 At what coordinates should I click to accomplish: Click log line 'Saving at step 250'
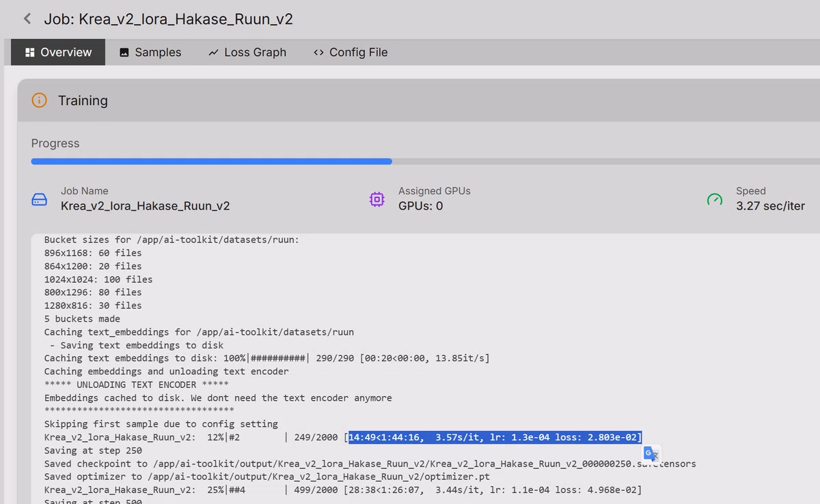click(93, 450)
